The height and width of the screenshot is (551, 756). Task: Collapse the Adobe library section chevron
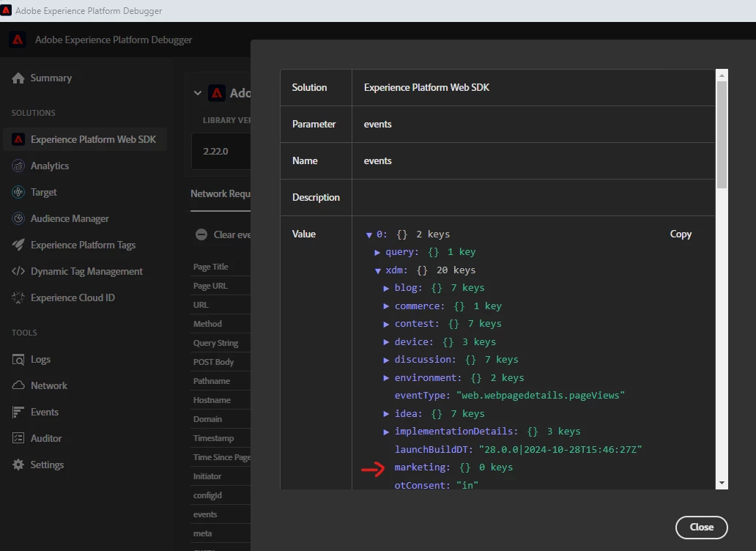198,93
